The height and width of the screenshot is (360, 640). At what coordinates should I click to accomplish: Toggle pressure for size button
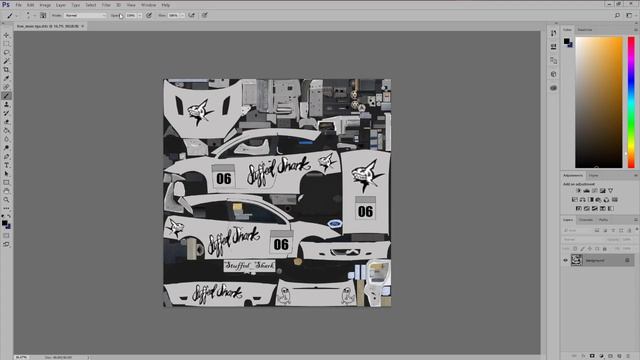(x=204, y=15)
